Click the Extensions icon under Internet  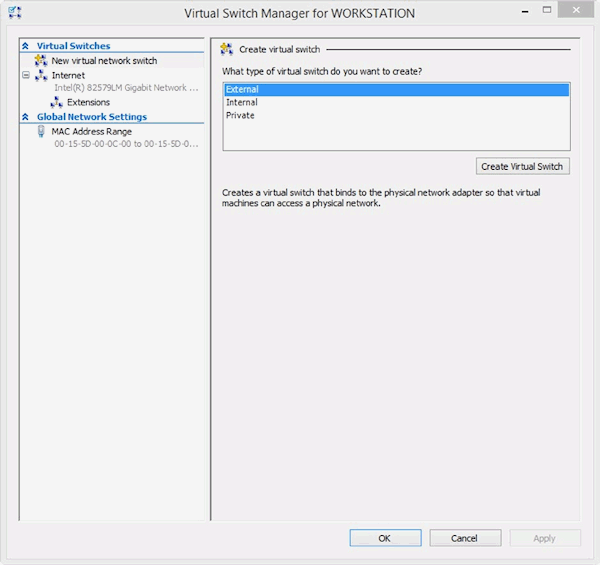[x=57, y=102]
